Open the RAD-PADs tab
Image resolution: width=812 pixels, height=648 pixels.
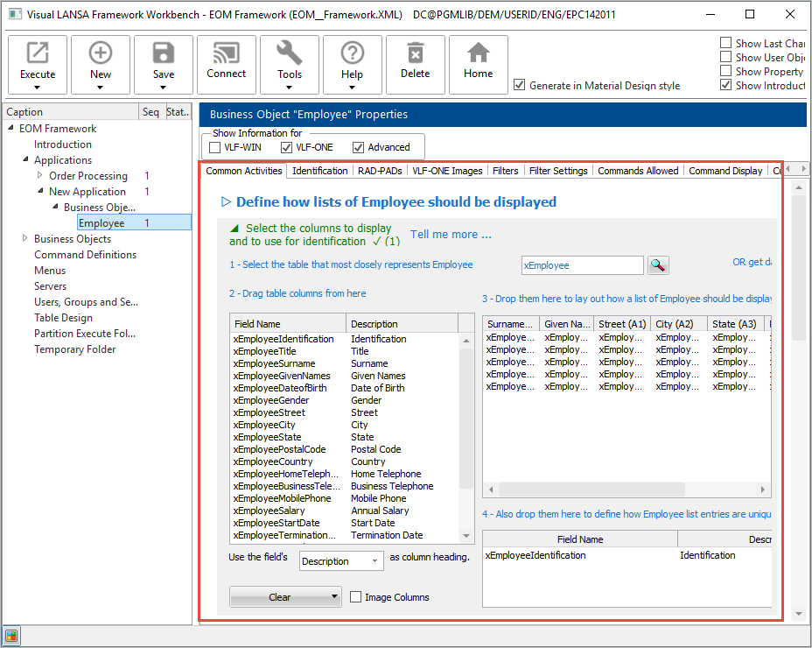point(380,171)
